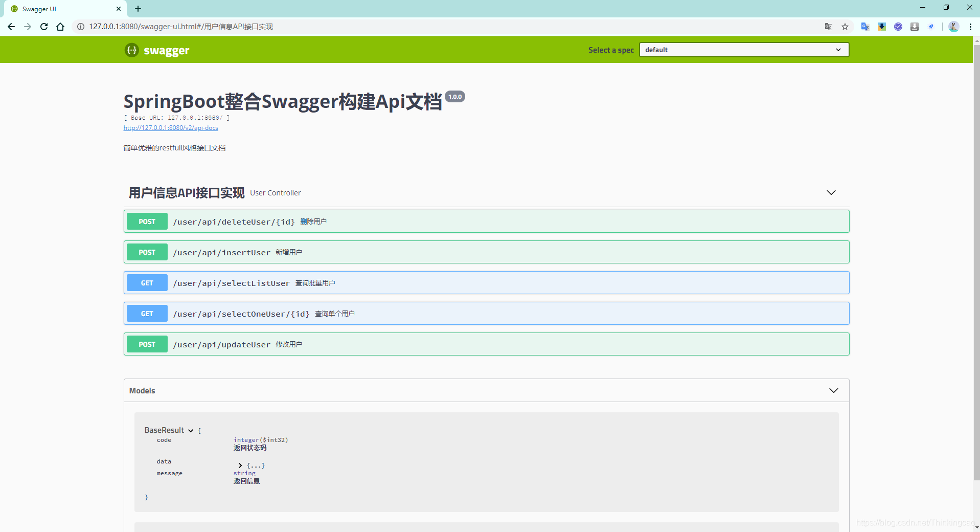Close the Swagger UI tab
The width and height of the screenshot is (980, 532).
(x=119, y=9)
